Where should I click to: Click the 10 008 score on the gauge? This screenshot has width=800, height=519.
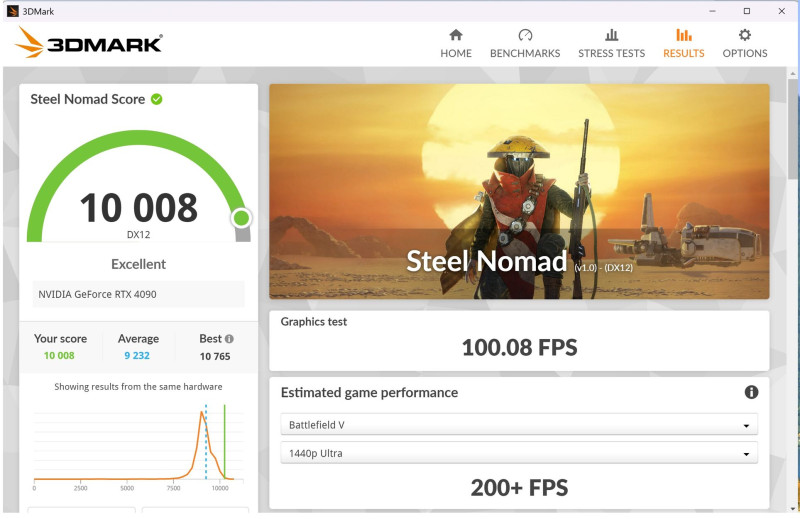(138, 208)
